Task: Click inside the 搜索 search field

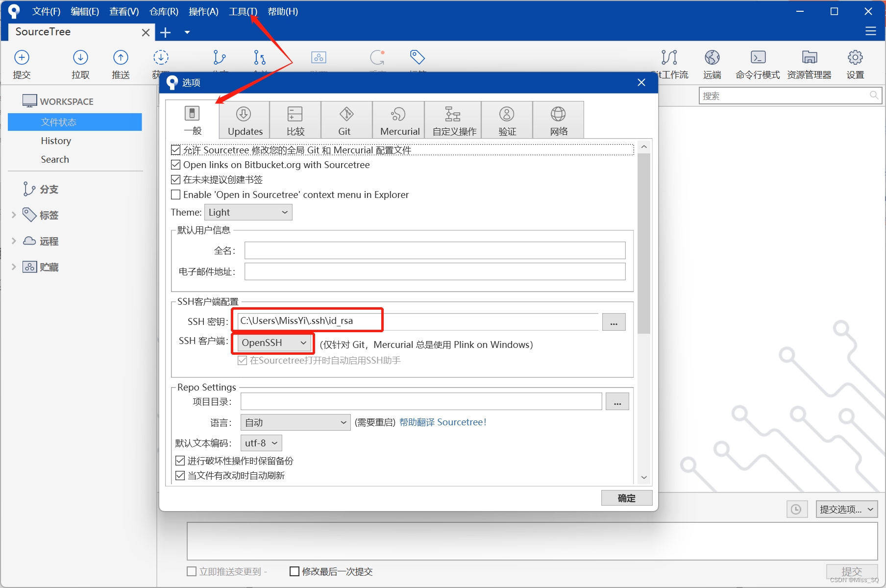Action: (784, 95)
